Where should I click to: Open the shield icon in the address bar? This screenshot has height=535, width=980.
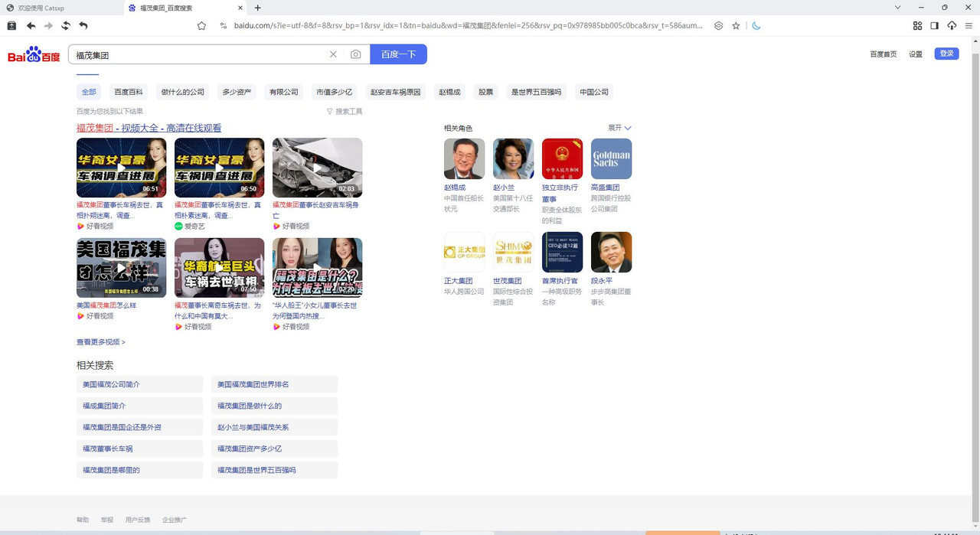click(718, 25)
